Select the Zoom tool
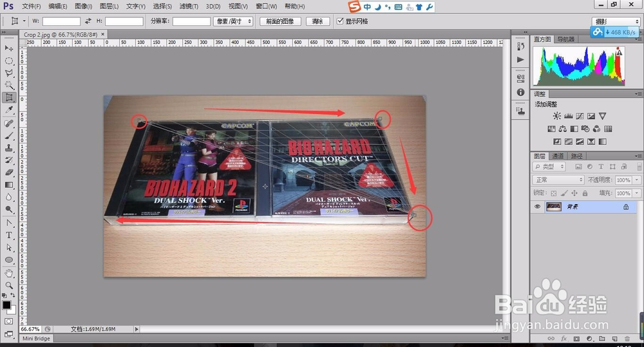Image resolution: width=644 pixels, height=347 pixels. [8, 285]
